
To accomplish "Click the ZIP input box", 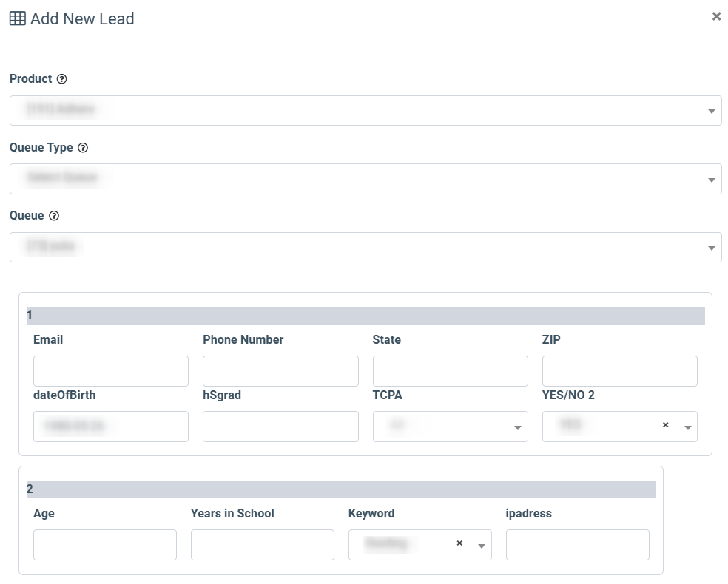I will click(619, 371).
